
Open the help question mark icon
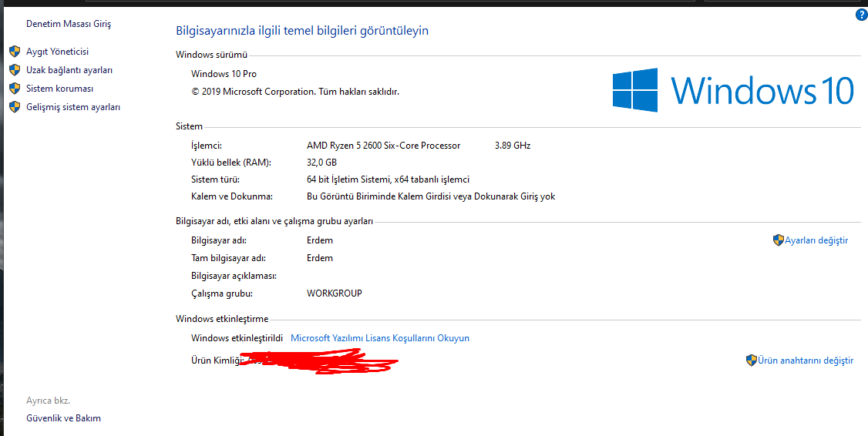[861, 15]
